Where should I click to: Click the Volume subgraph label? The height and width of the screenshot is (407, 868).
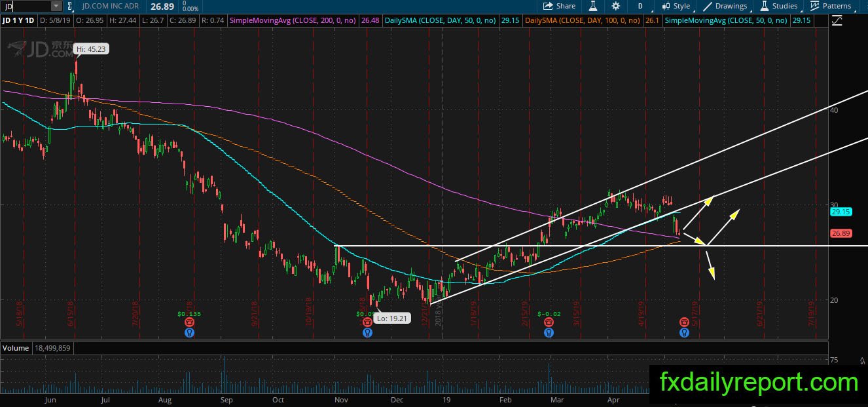[15, 348]
